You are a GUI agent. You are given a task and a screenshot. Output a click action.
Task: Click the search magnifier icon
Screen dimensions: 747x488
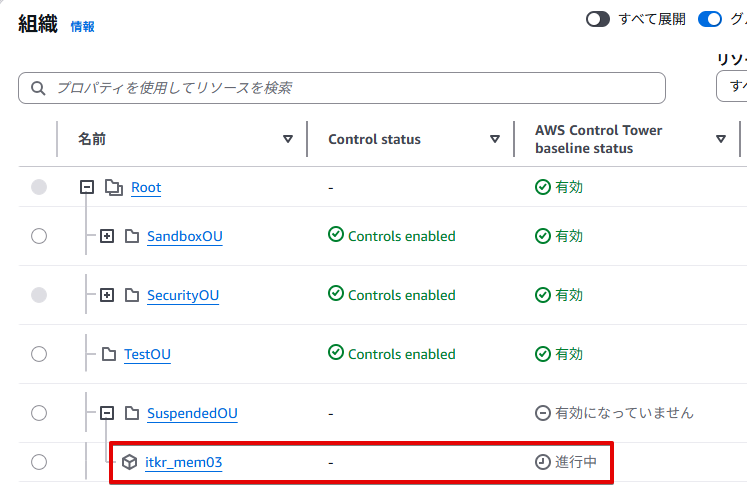39,88
